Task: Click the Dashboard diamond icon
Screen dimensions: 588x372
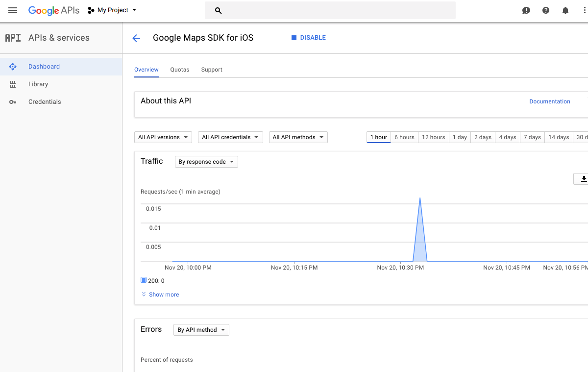Action: point(13,67)
